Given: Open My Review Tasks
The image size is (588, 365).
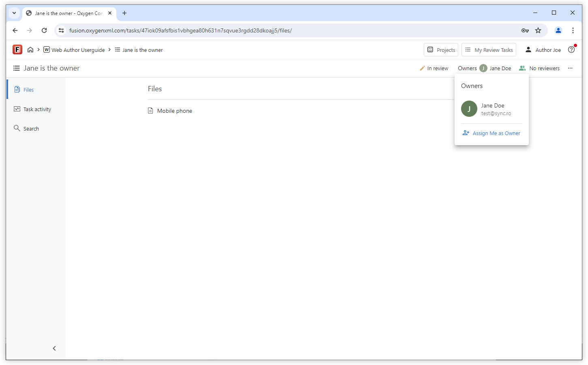Looking at the screenshot, I should [489, 50].
